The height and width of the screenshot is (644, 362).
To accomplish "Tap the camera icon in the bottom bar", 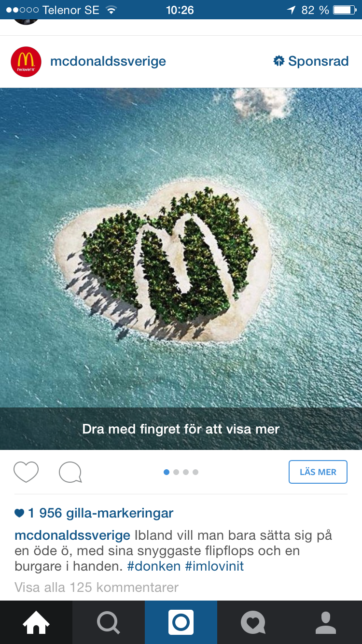I will (181, 622).
